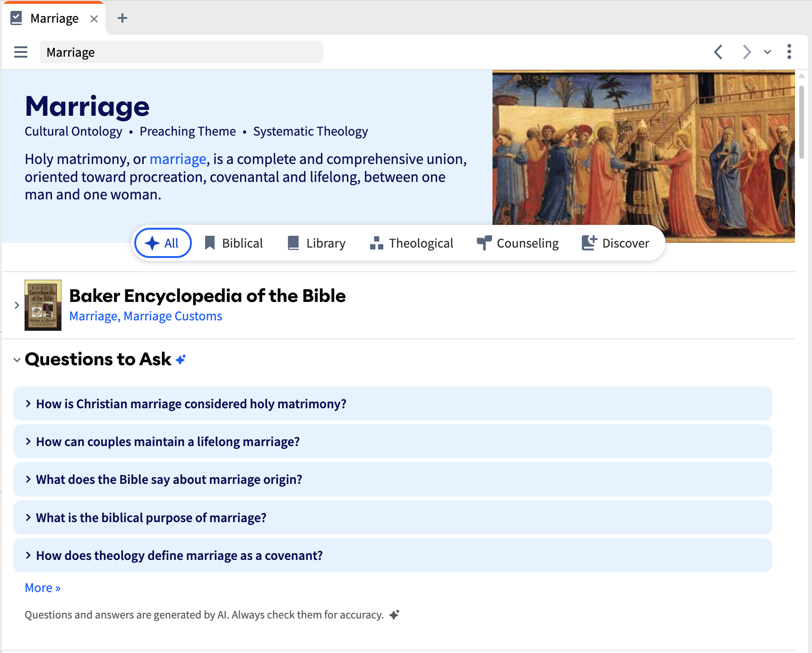Switch to the Library filter
812x653 pixels.
pyautogui.click(x=317, y=243)
